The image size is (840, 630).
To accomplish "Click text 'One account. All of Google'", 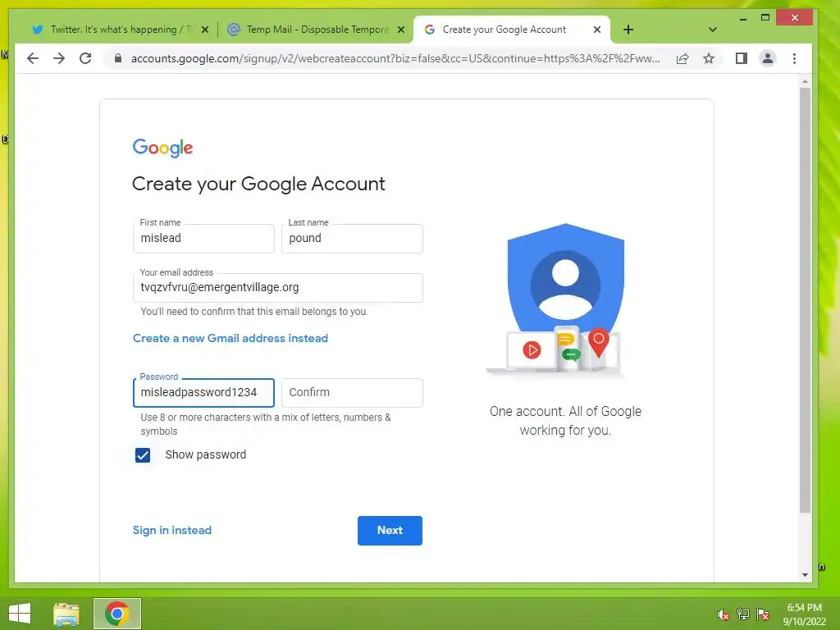I will point(565,412).
